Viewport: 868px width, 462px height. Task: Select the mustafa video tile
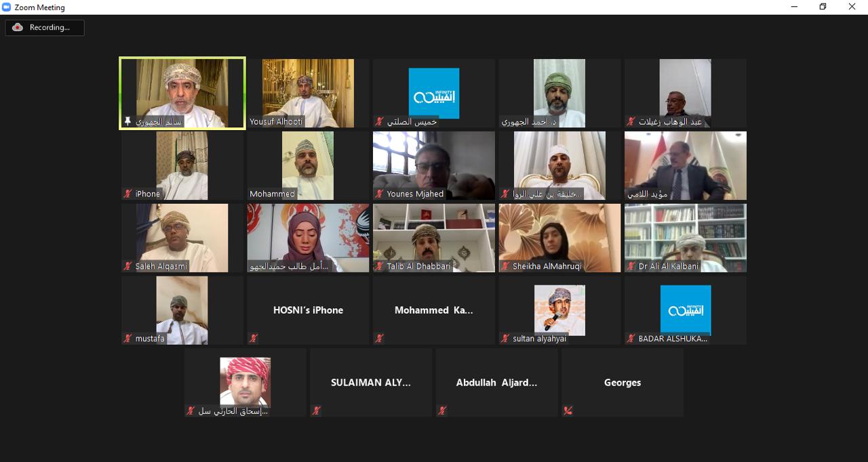pos(182,310)
